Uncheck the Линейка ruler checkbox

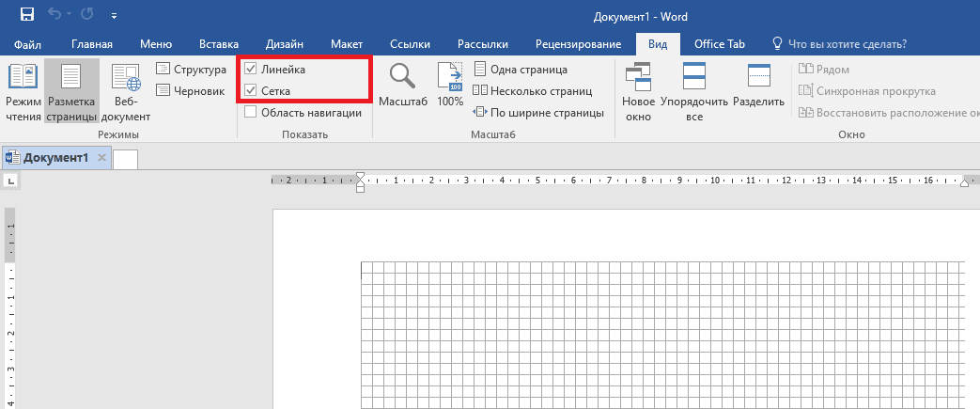click(251, 70)
